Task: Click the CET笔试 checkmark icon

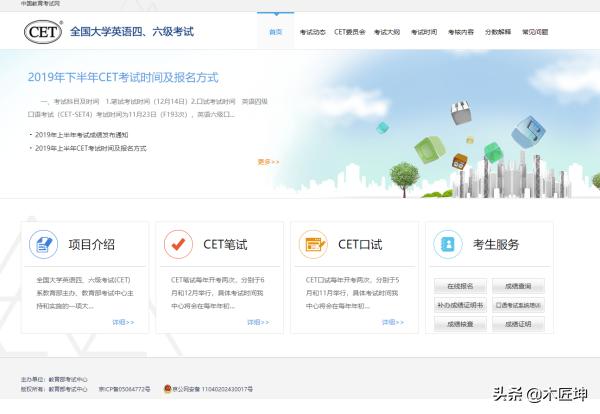Action: pos(178,244)
